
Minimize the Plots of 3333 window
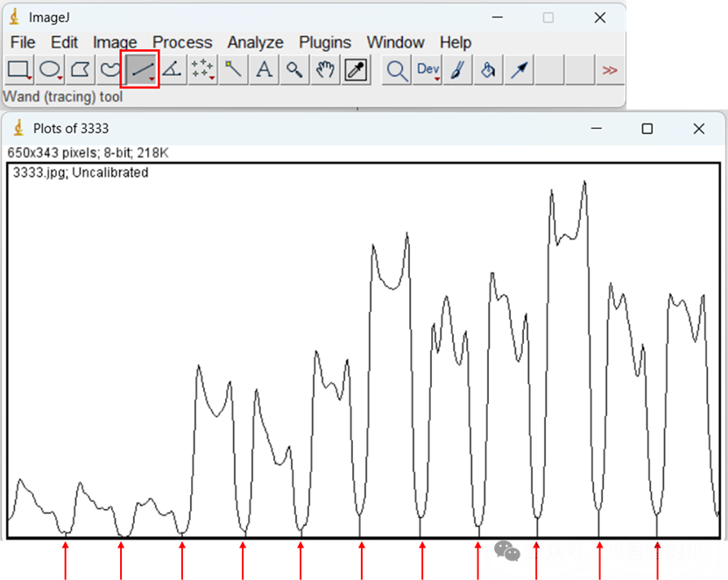pos(597,129)
